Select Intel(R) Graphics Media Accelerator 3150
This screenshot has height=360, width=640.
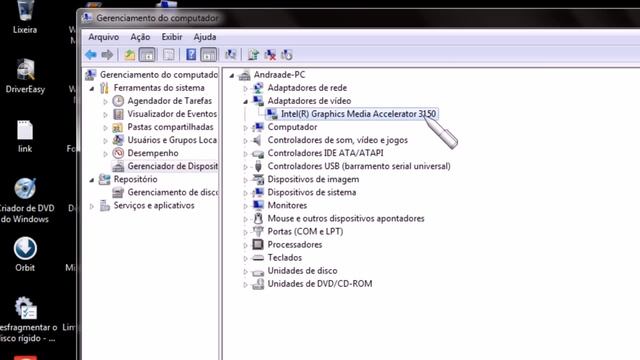point(358,114)
